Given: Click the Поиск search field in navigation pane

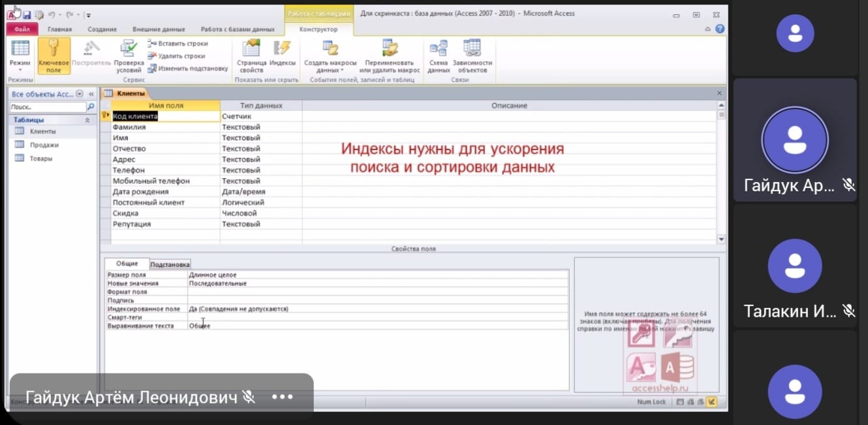Looking at the screenshot, I should point(48,107).
